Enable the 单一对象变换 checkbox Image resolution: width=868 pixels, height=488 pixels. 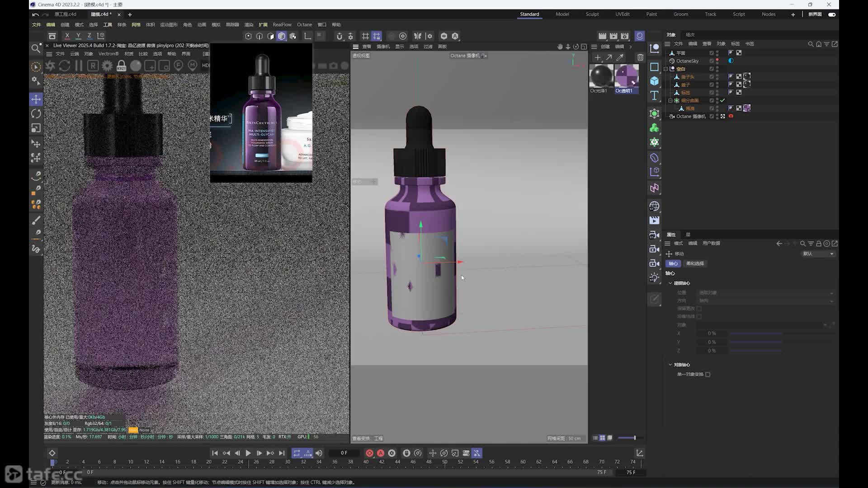(708, 375)
